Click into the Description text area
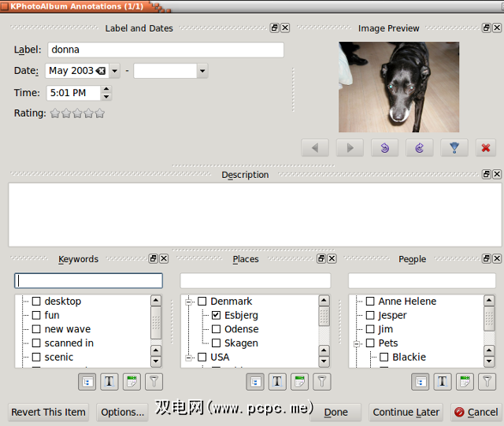This screenshot has width=504, height=426. (254, 214)
